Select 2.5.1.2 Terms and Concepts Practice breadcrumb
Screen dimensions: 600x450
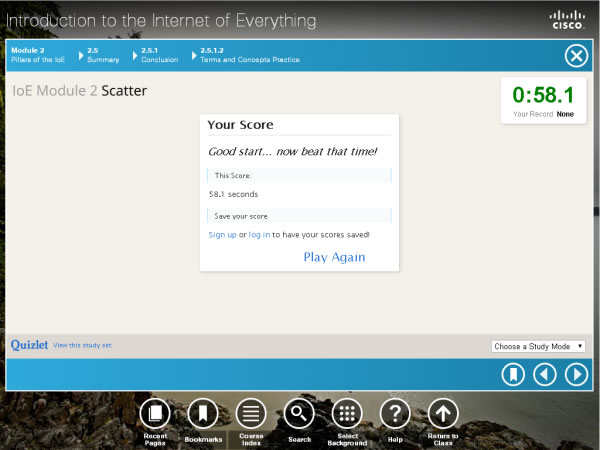tap(249, 55)
